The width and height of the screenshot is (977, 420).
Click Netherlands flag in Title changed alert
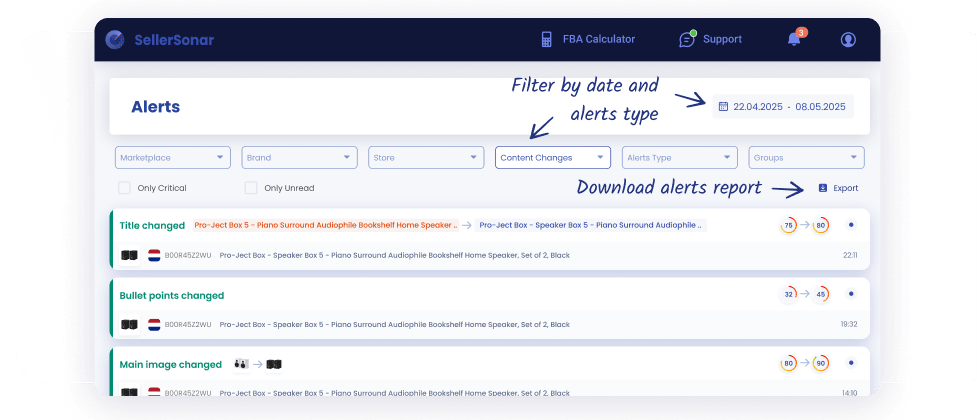[x=154, y=255]
